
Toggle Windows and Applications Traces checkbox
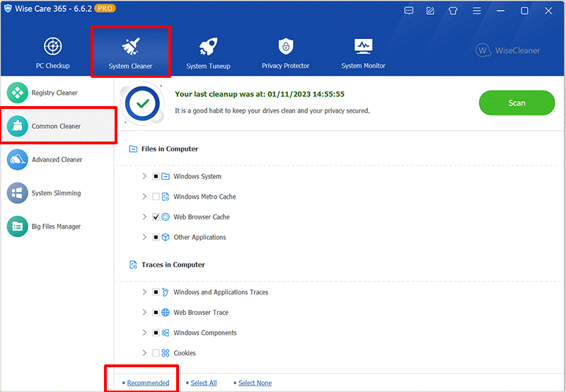156,292
